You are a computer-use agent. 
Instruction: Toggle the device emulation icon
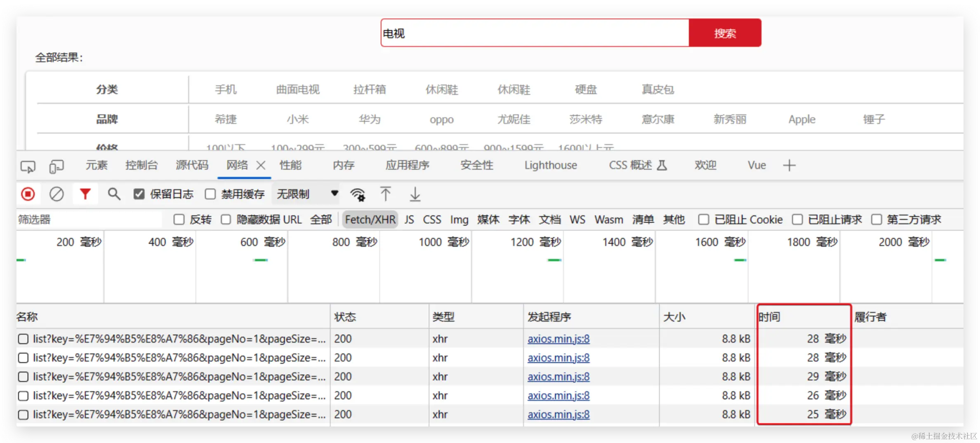coord(57,166)
